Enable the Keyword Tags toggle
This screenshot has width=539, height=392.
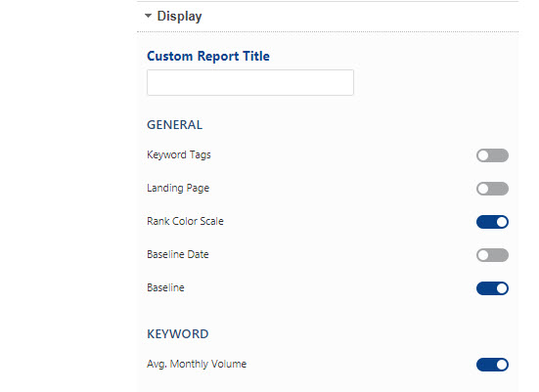(x=492, y=155)
